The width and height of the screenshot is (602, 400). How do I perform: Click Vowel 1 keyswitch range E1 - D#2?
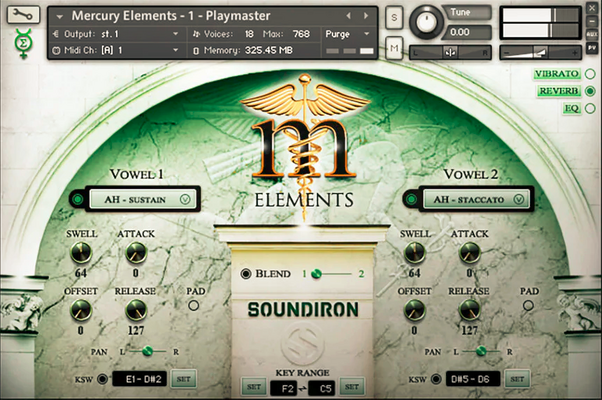click(139, 379)
